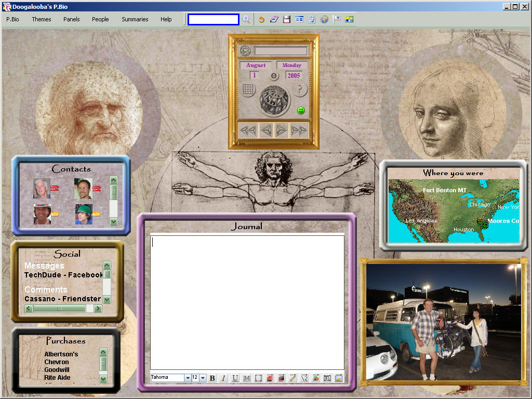Click the insert picture icon in Journal

pyautogui.click(x=339, y=378)
